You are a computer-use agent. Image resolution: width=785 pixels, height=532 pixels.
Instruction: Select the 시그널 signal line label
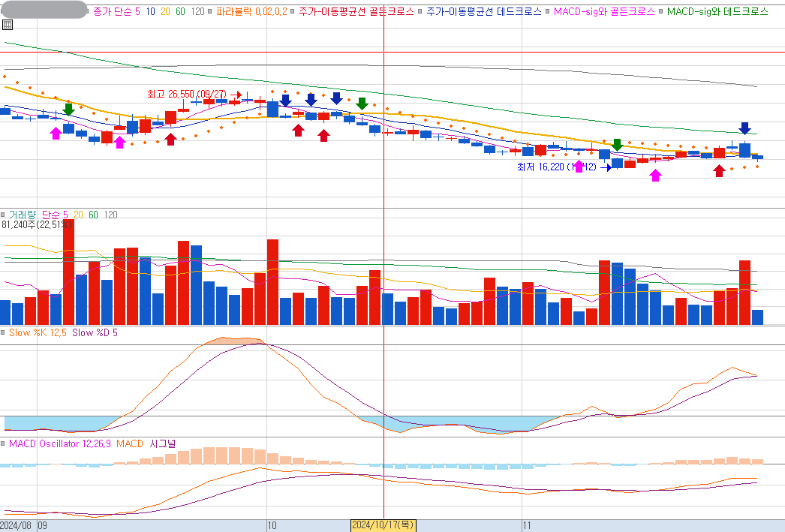point(163,444)
